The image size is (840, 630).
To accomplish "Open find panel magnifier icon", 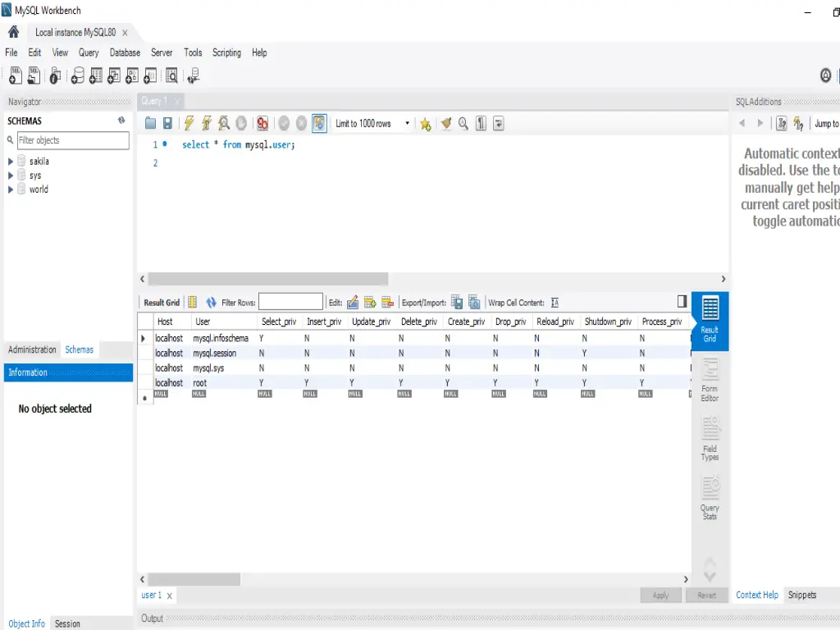I will [463, 124].
